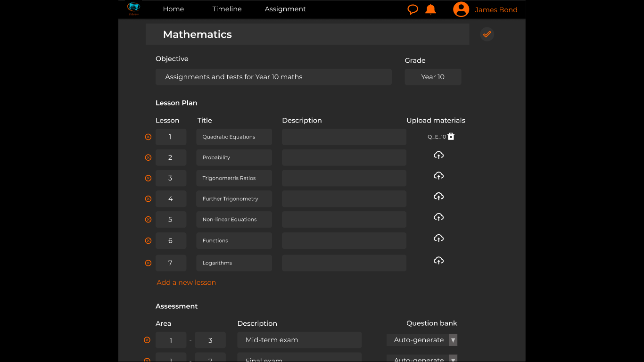Viewport: 644px width, 362px height.
Task: Edit the Functions title field
Action: pos(234,240)
